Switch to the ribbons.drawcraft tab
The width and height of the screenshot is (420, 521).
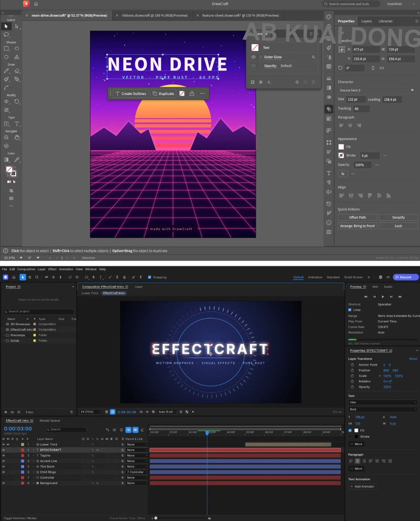(x=154, y=16)
